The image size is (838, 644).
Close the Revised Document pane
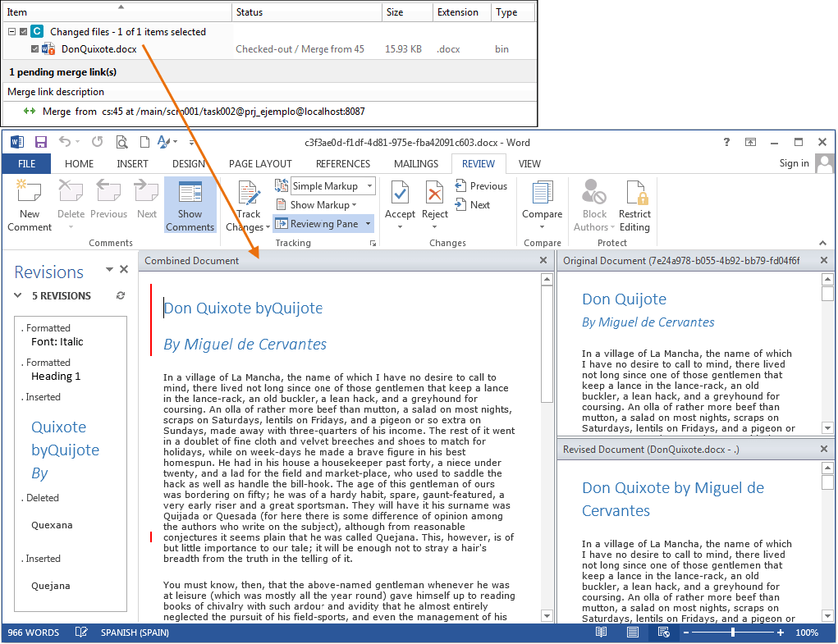pyautogui.click(x=823, y=449)
